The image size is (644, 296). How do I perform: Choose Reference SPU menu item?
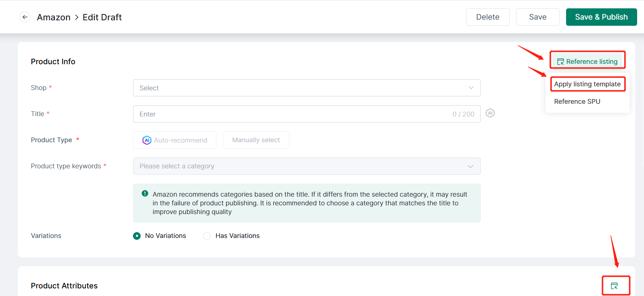(x=577, y=102)
